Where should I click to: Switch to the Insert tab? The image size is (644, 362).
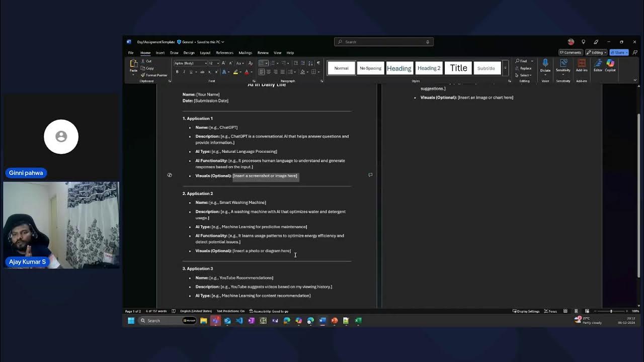[160, 53]
